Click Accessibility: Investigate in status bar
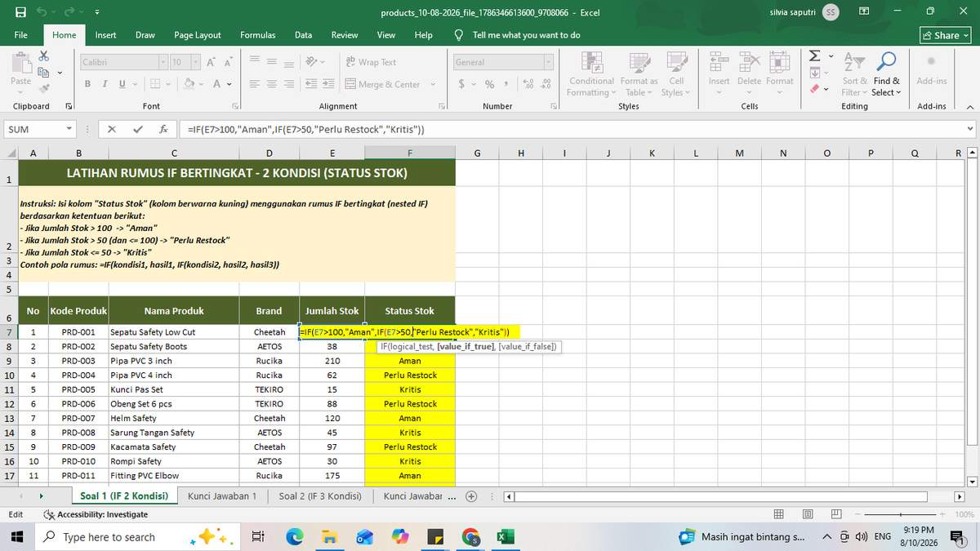 click(x=96, y=514)
